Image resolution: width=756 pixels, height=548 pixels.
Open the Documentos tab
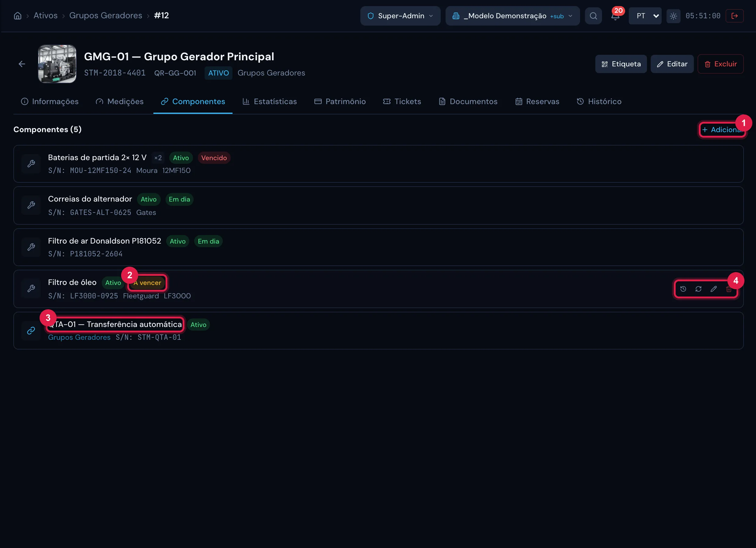(468, 101)
